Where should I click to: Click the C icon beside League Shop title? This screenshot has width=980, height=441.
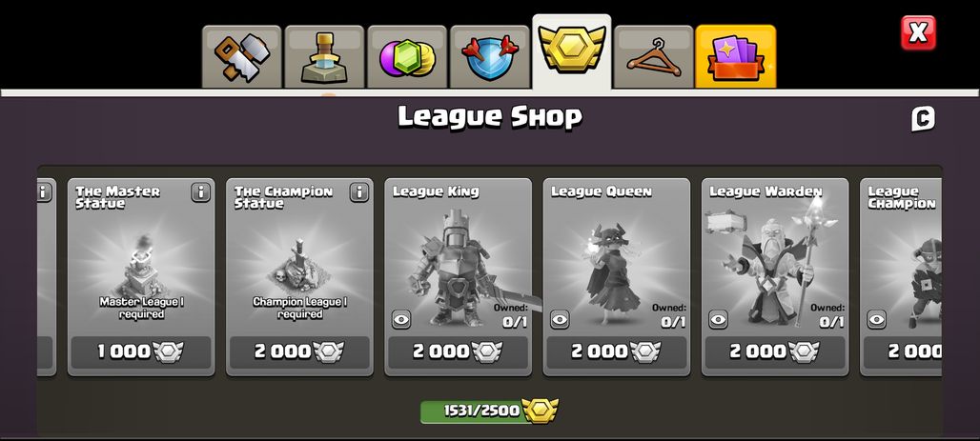[x=923, y=119]
